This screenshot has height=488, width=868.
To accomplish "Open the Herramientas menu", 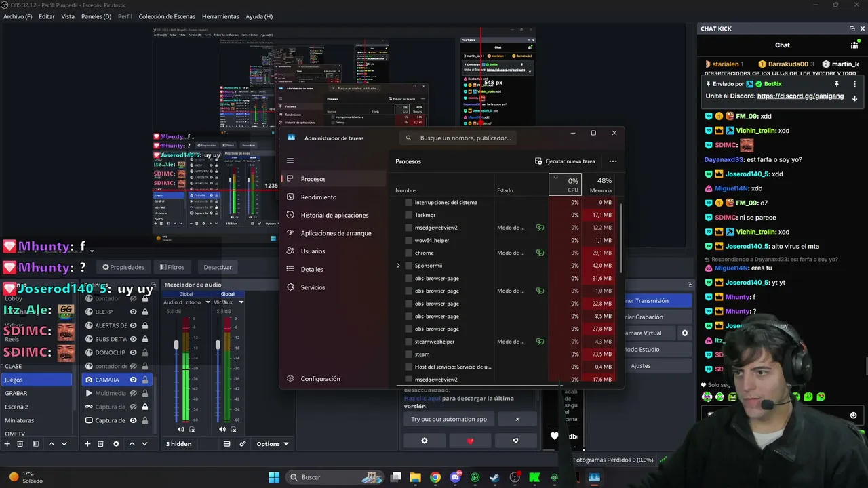I will pos(220,16).
